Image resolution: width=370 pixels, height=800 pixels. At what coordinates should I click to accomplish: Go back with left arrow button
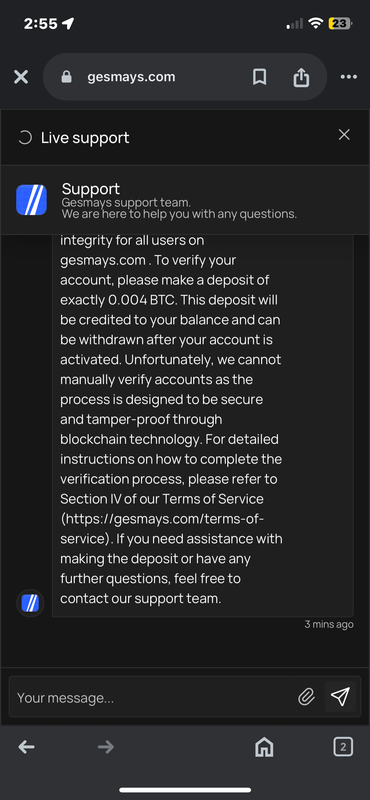[27, 747]
